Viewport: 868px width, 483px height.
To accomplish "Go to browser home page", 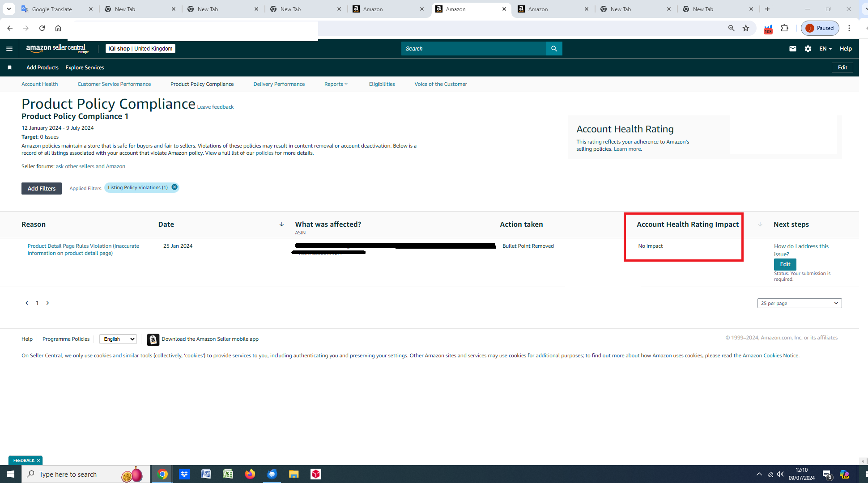I will pos(58,28).
